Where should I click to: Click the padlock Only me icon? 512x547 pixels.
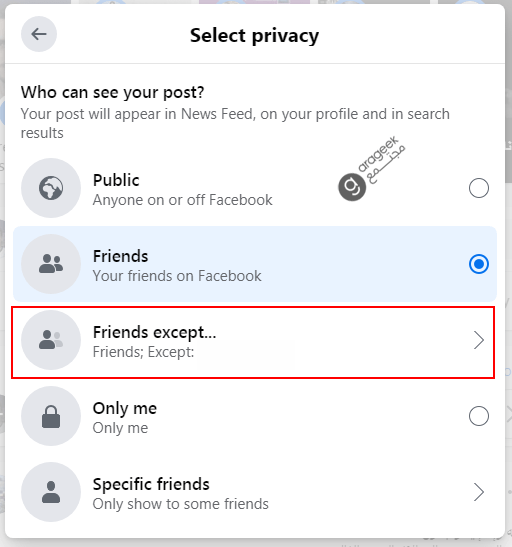pos(51,416)
